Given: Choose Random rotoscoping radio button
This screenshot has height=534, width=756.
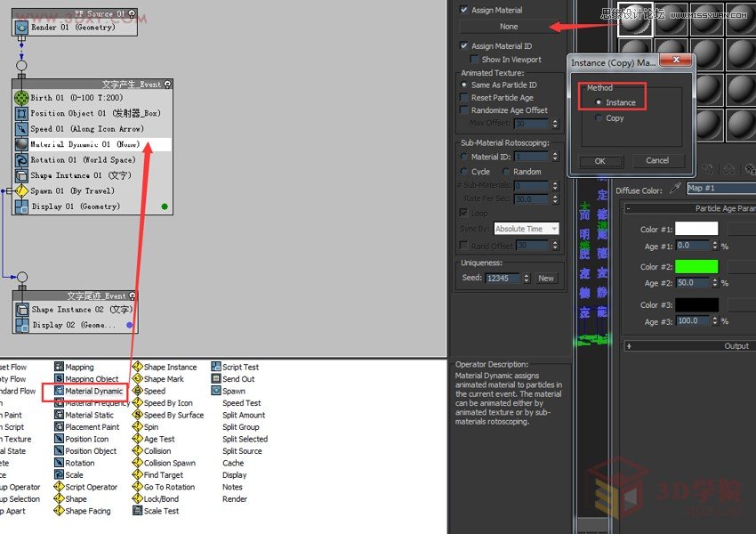Looking at the screenshot, I should tap(506, 171).
